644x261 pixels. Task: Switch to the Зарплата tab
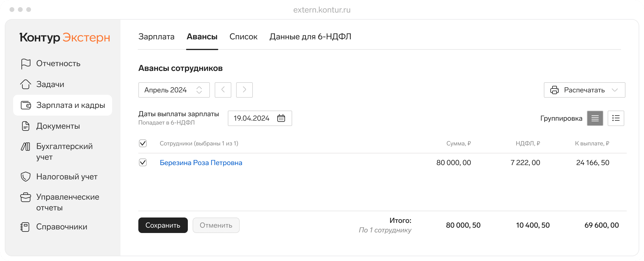pyautogui.click(x=156, y=37)
